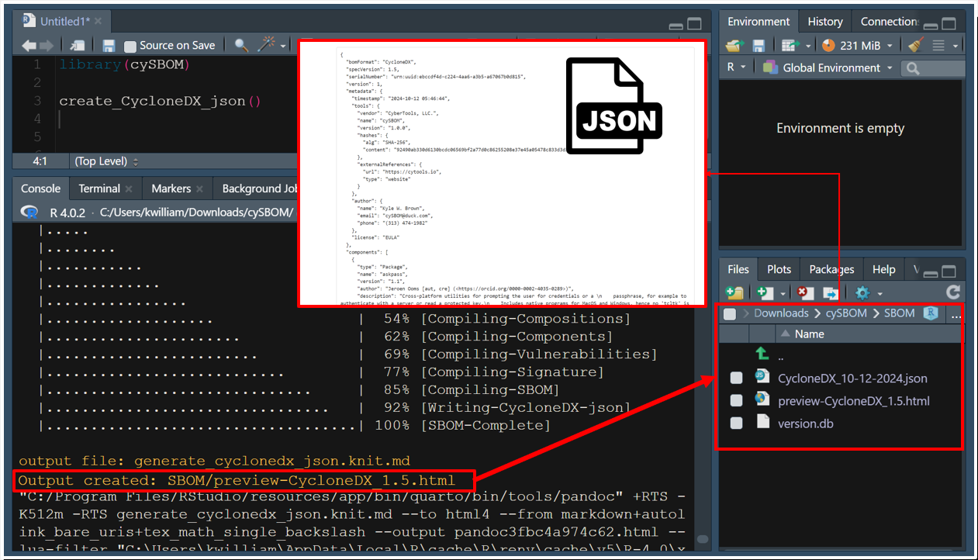978x560 pixels.
Task: Open the (Top Level) scope selector
Action: tap(105, 161)
